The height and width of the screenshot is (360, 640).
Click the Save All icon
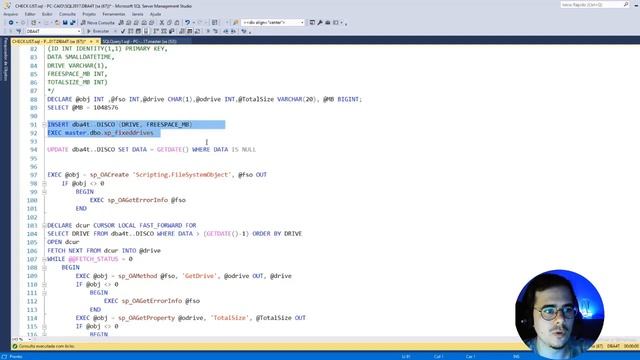(73, 22)
